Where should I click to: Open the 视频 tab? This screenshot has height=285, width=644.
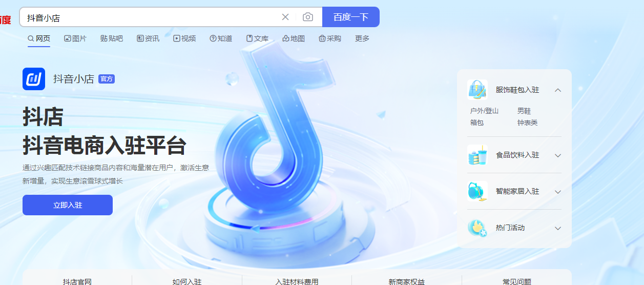[184, 38]
